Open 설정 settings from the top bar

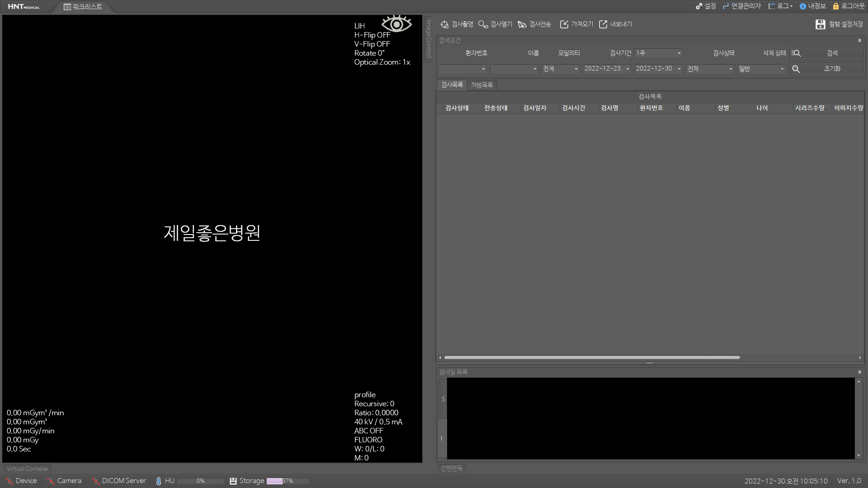(706, 6)
